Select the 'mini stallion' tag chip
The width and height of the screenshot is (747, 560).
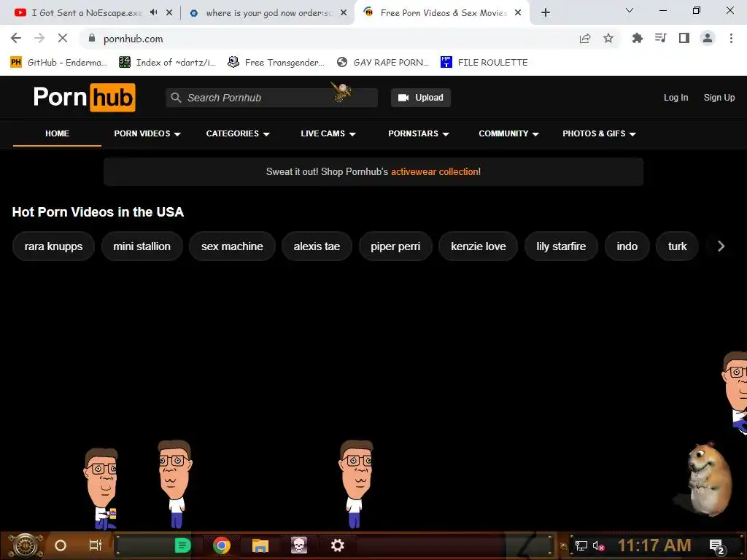(142, 246)
